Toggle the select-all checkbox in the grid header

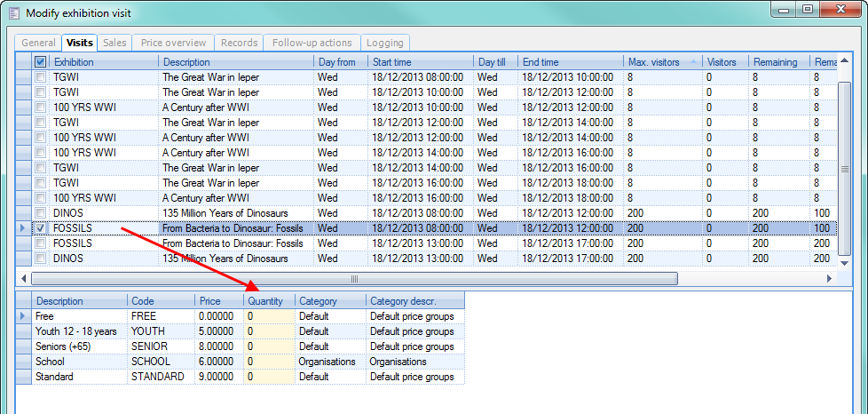(x=41, y=62)
